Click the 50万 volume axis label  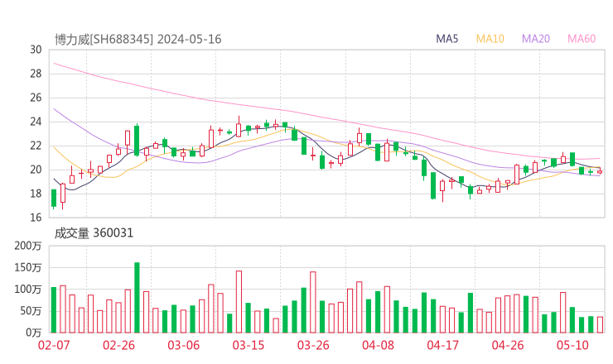point(31,311)
